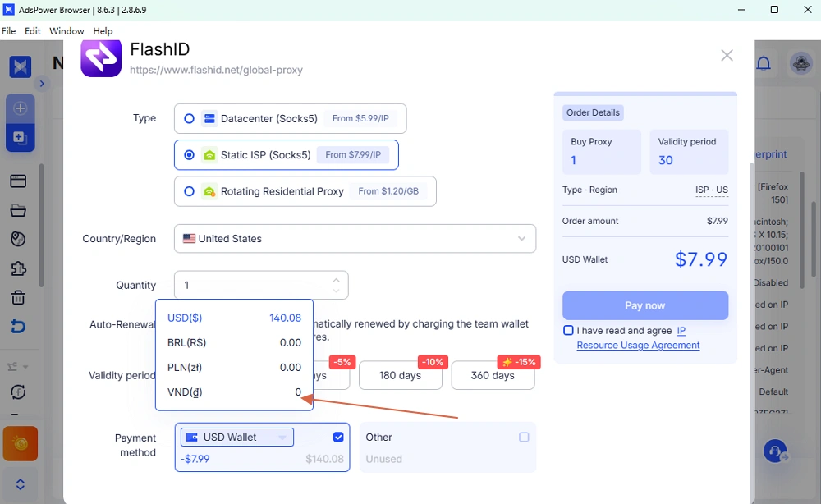The height and width of the screenshot is (504, 821).
Task: Click the Buy Proxy quantity card
Action: [x=602, y=152]
